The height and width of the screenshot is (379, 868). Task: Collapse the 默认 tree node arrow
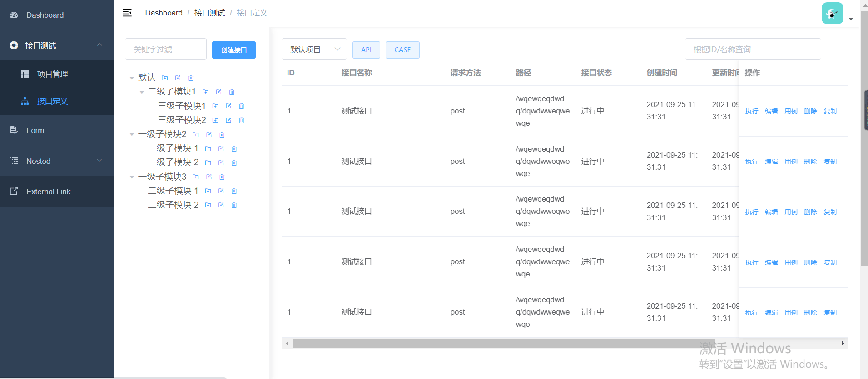point(132,78)
